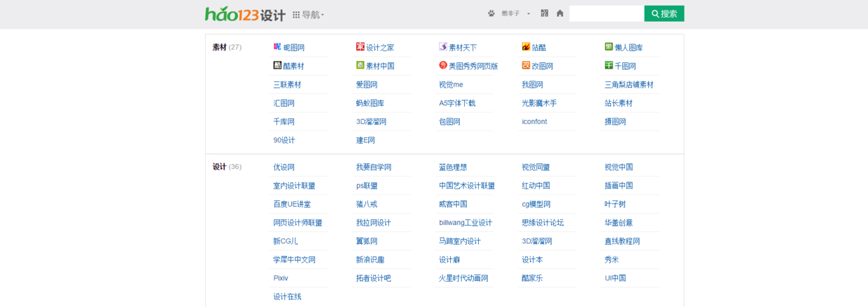
Task: Open the 90设计 link
Action: coord(284,140)
